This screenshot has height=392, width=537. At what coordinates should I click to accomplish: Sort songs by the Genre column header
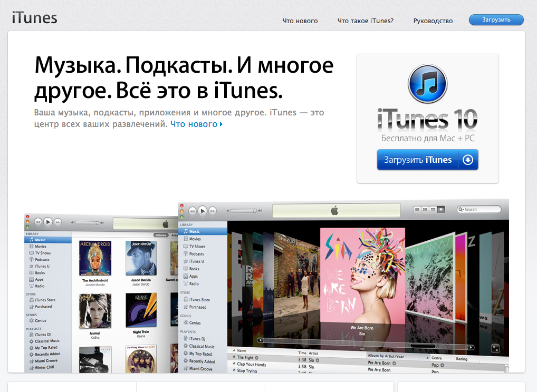coord(442,358)
